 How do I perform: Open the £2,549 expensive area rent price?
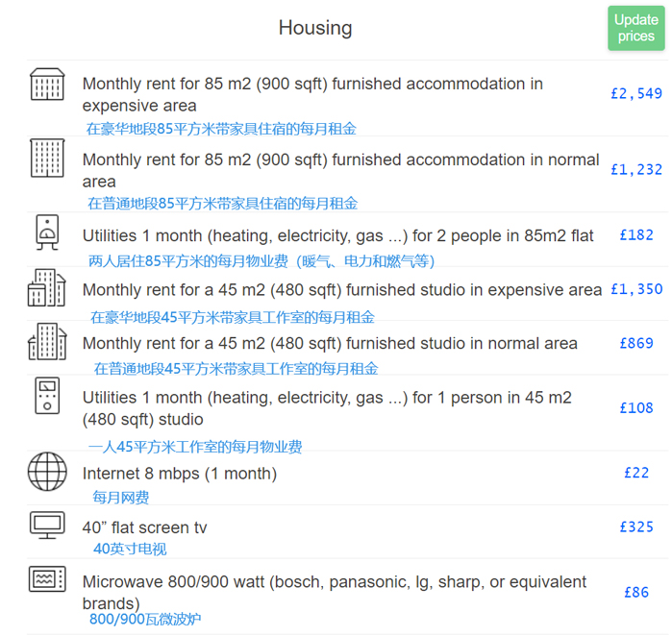click(636, 94)
